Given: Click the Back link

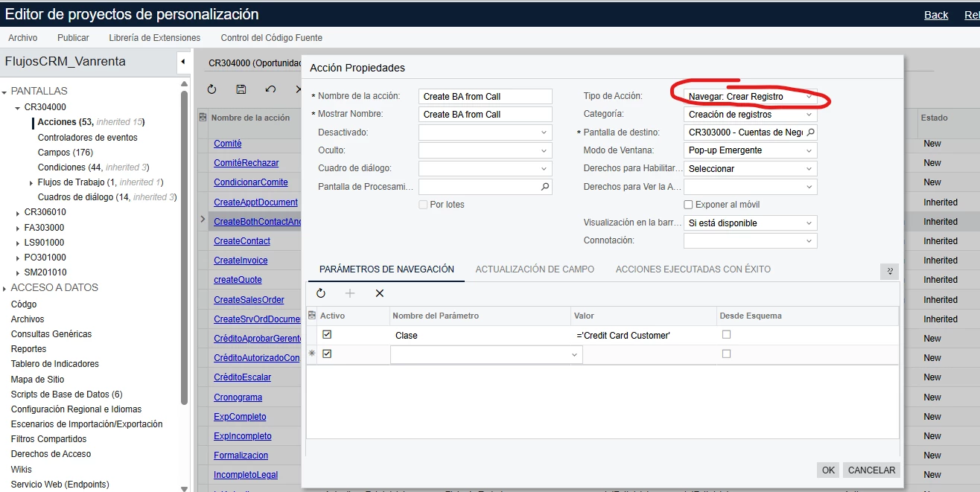Looking at the screenshot, I should [936, 15].
